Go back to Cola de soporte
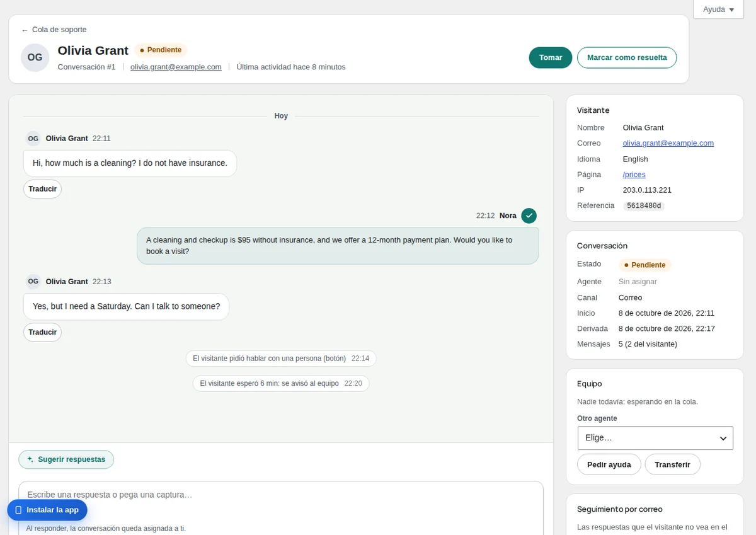Screen dimensions: 756x535 click(54, 30)
